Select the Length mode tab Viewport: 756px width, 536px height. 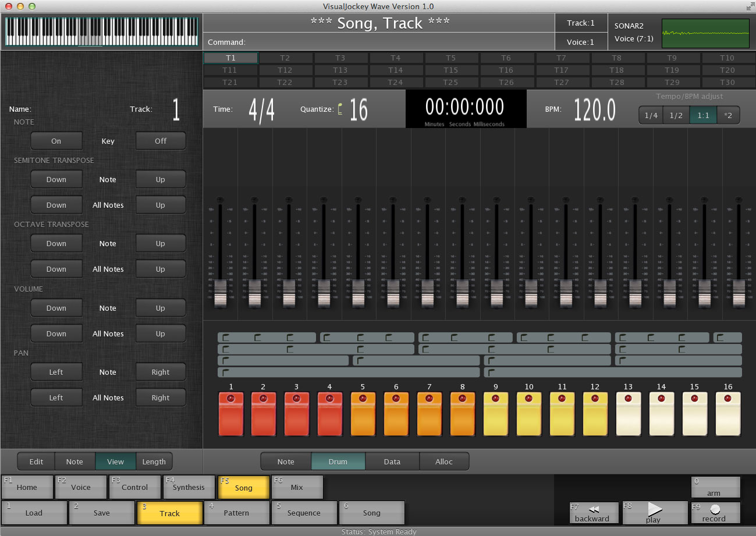tap(154, 462)
